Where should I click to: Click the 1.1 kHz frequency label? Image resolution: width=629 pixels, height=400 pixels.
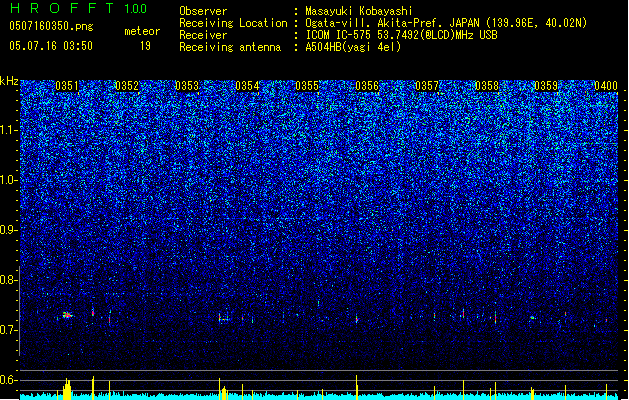pyautogui.click(x=9, y=130)
